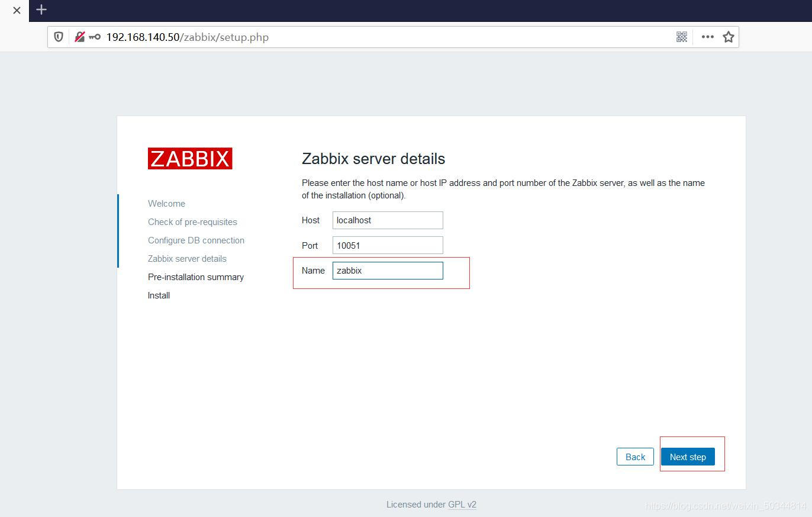Click the saved login key icon
The height and width of the screenshot is (517, 812).
[x=95, y=37]
